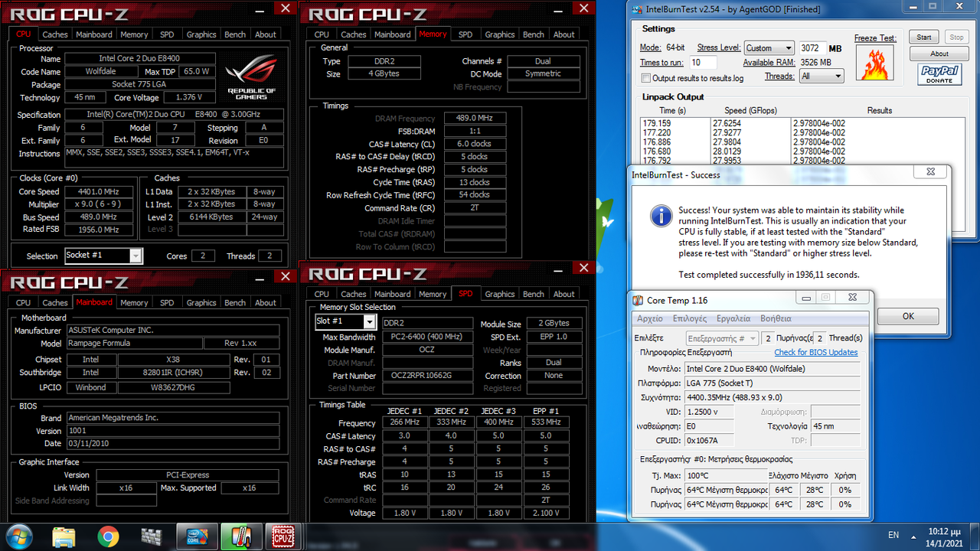
Task: Open the Βοήθεια menu in Core Temp
Action: click(776, 318)
